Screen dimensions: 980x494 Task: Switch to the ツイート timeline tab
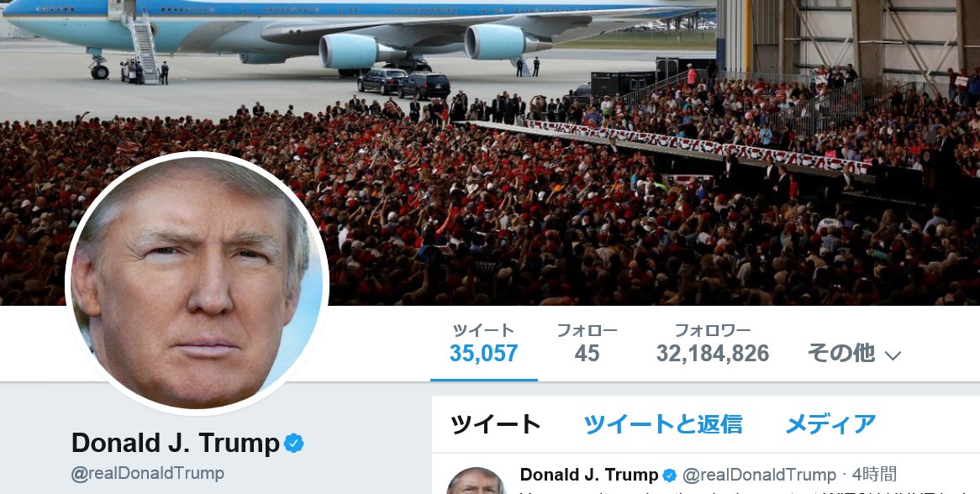(495, 424)
